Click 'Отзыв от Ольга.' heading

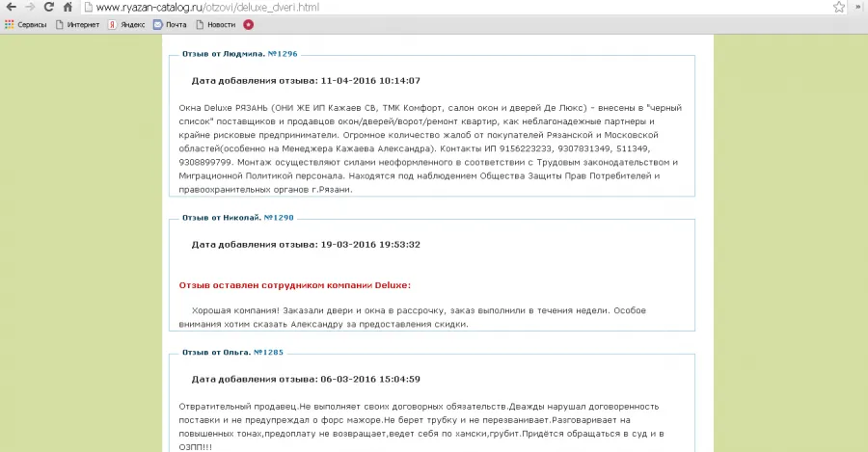(216, 353)
